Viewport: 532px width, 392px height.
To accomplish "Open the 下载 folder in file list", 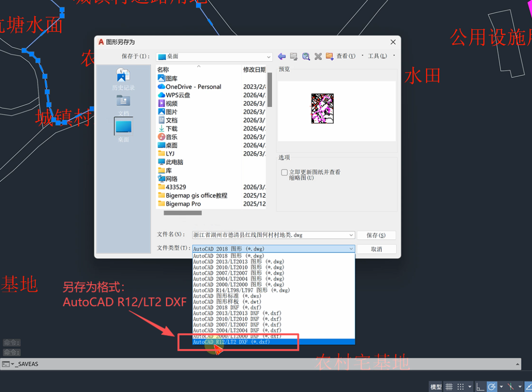I will [167, 129].
